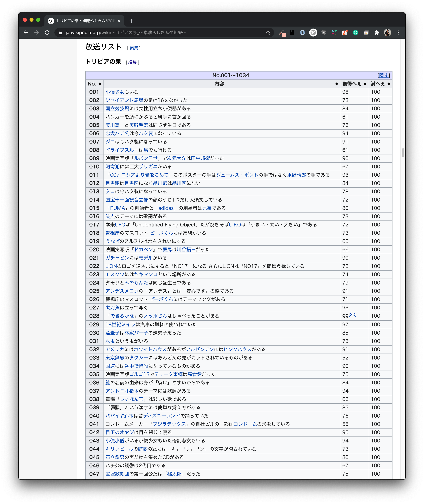
Task: Open a new browser tab
Action: point(131,21)
